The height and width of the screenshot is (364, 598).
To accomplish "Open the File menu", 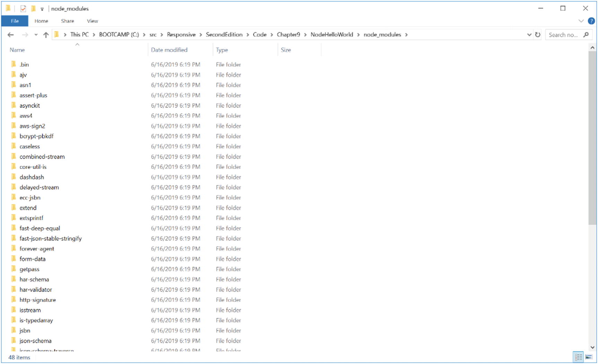I will click(x=15, y=21).
